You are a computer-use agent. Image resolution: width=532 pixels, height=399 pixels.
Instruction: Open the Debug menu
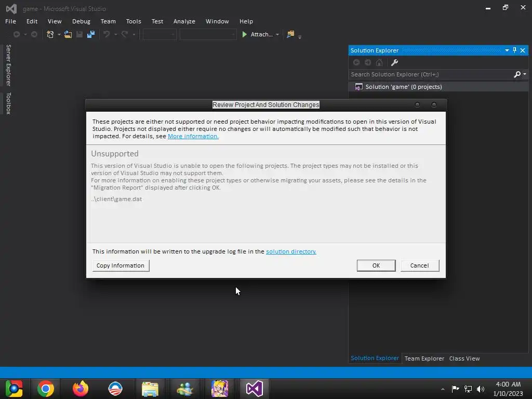pyautogui.click(x=81, y=21)
